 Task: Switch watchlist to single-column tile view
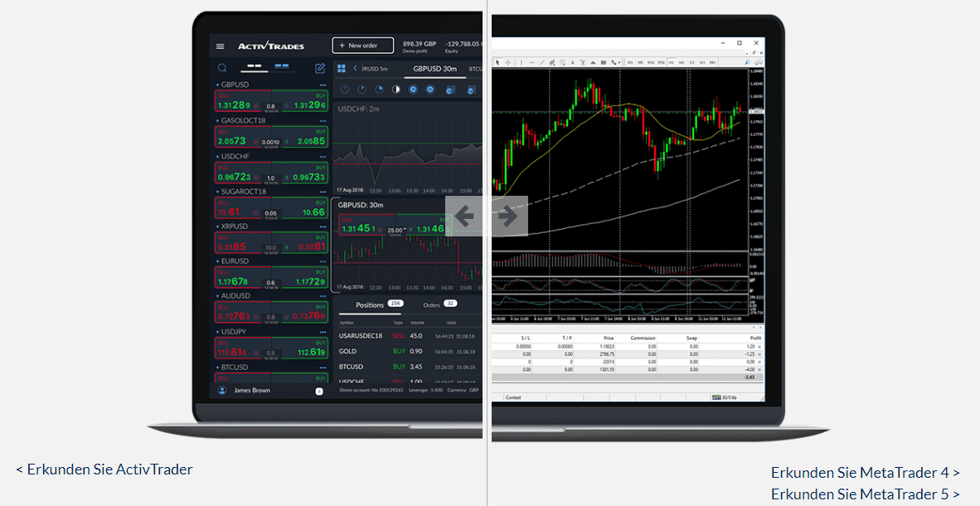pyautogui.click(x=255, y=66)
